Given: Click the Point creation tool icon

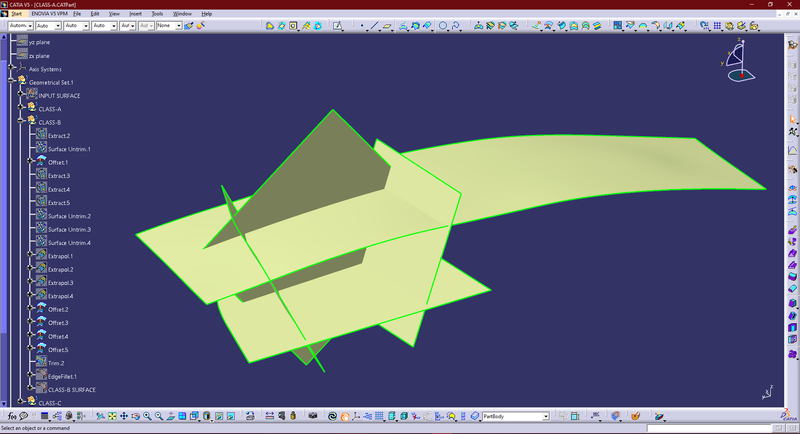Looking at the screenshot, I should 361,25.
